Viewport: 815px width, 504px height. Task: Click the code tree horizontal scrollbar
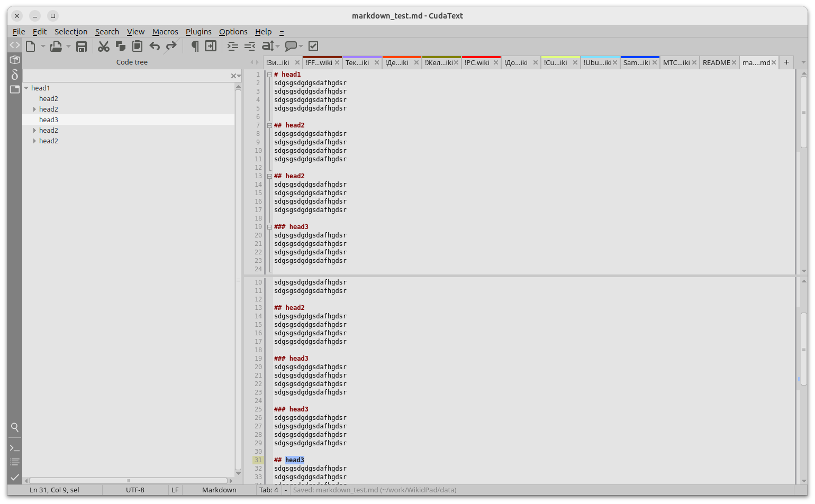(x=128, y=481)
